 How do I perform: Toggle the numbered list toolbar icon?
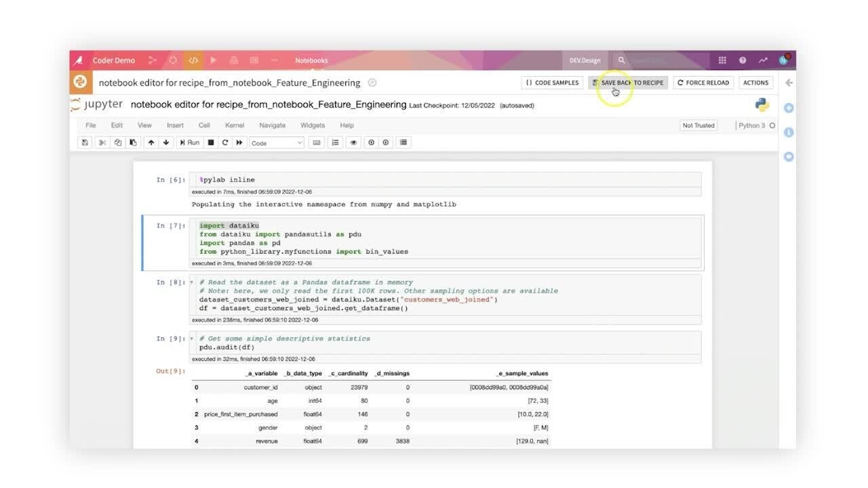[x=335, y=142]
